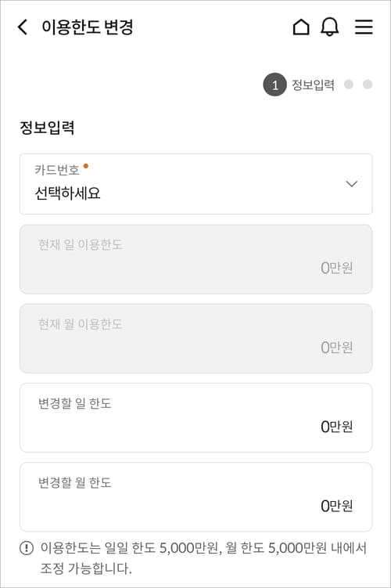Open notifications bell icon
The height and width of the screenshot is (588, 391).
[x=329, y=27]
